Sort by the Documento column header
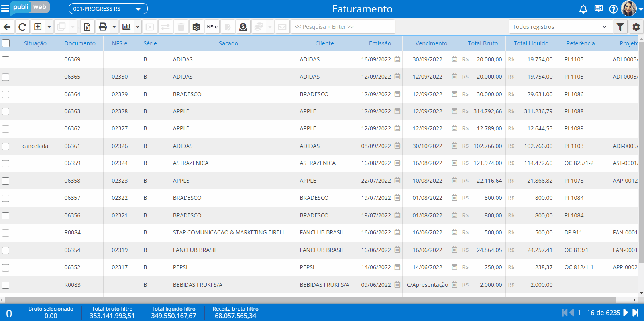The width and height of the screenshot is (644, 321). coord(80,43)
